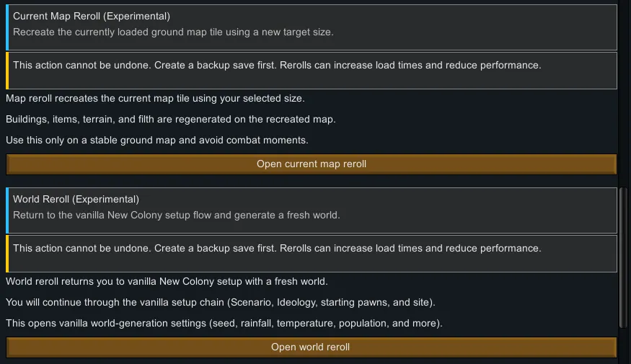Click the "Open current map reroll" button

click(312, 164)
